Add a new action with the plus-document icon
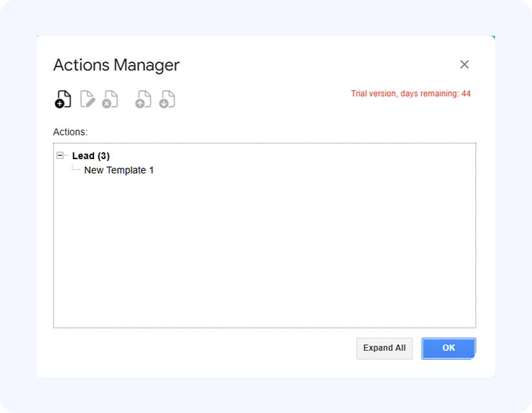The width and height of the screenshot is (532, 413). 62,99
